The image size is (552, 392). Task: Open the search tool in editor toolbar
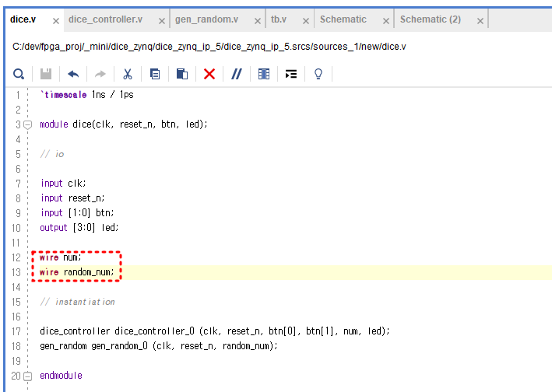click(x=19, y=74)
